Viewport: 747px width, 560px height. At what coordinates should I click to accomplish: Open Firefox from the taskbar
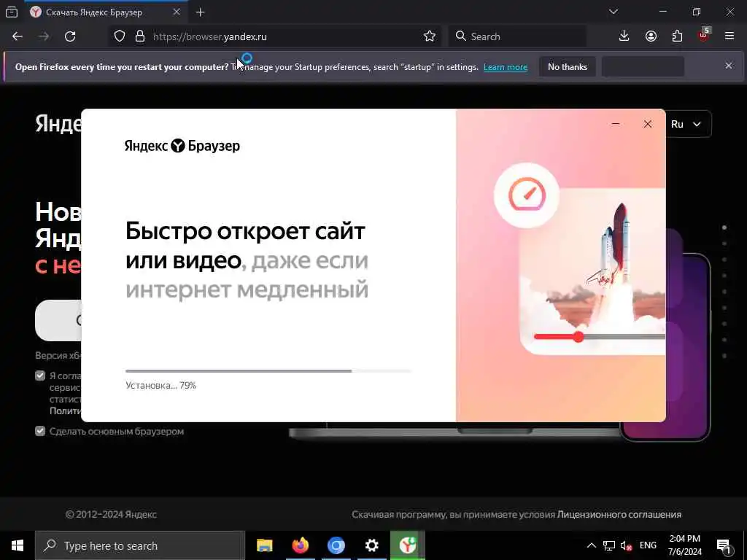[x=300, y=545]
